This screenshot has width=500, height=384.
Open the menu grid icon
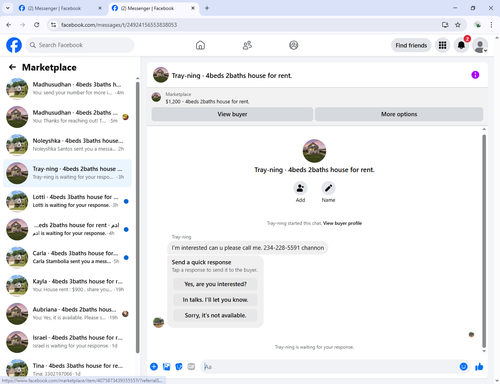[x=442, y=45]
